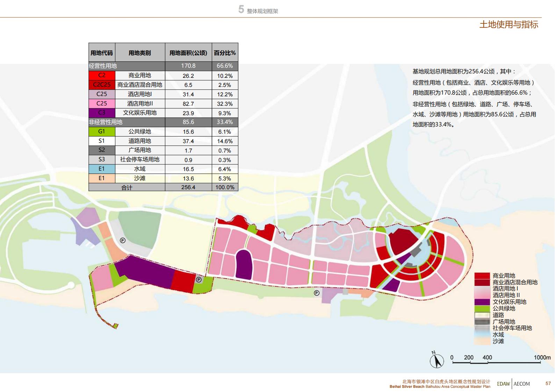Image resolution: width=555 pixels, height=392 pixels.
Task: Select the 非经营性用地 section row label
Action: (106, 122)
